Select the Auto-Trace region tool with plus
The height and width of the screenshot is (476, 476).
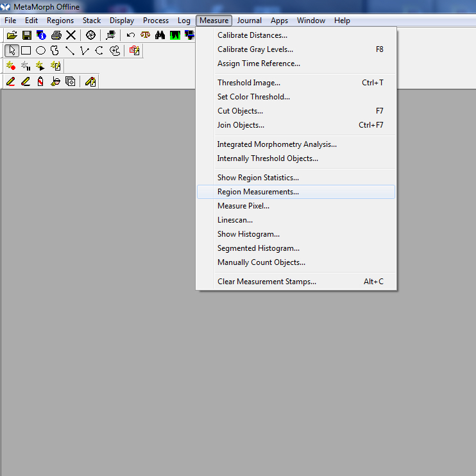click(115, 51)
